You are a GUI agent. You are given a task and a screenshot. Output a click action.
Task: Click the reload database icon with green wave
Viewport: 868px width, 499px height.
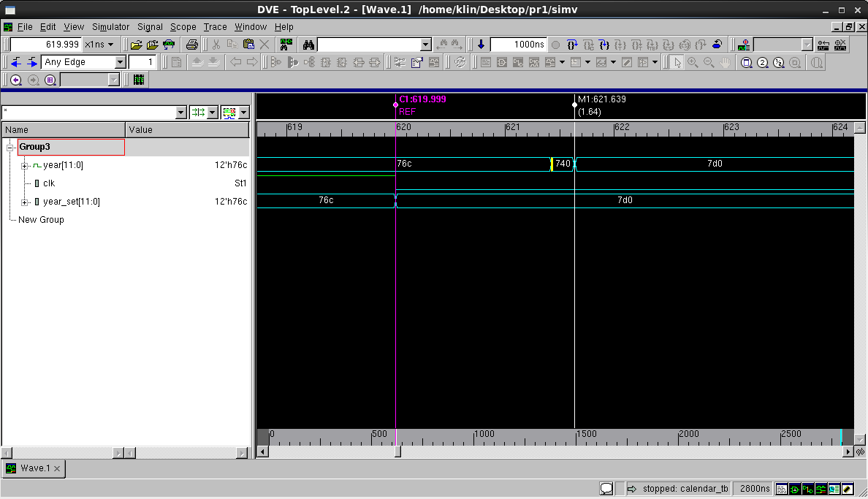point(169,45)
